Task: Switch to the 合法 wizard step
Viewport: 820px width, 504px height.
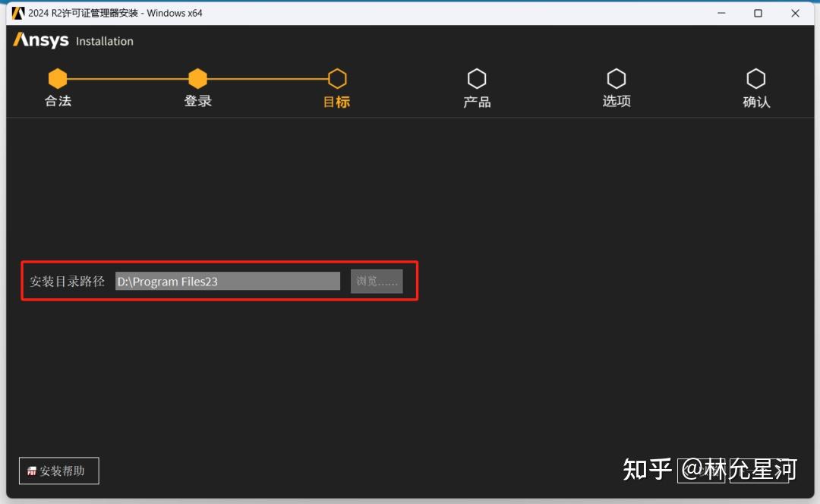Action: [x=58, y=99]
